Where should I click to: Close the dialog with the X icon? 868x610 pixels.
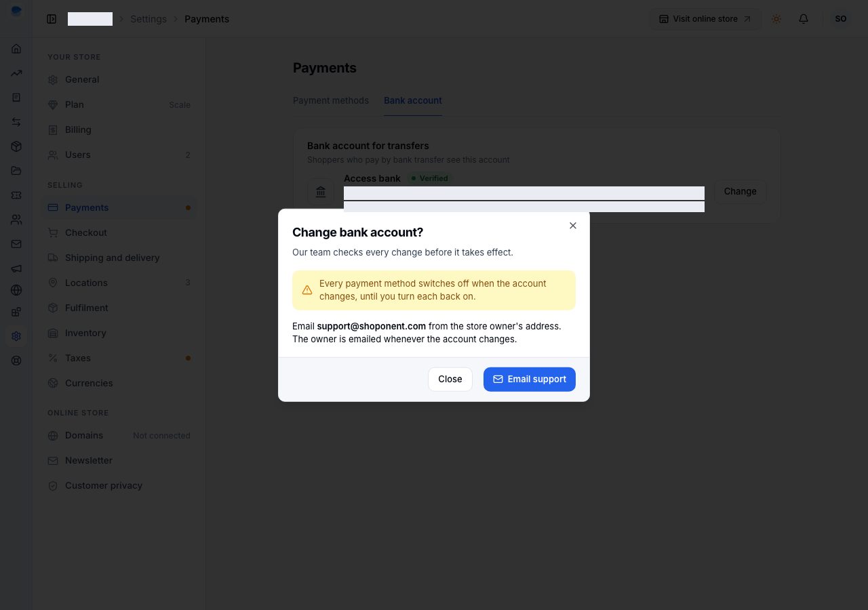pos(573,226)
